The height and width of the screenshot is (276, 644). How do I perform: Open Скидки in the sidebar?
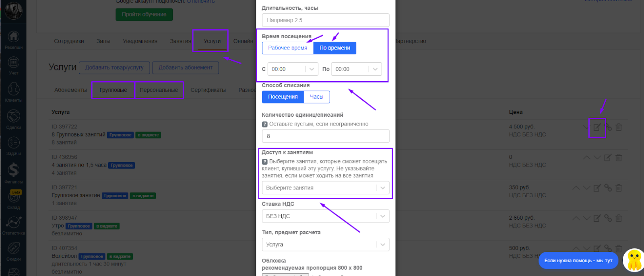pyautogui.click(x=13, y=252)
